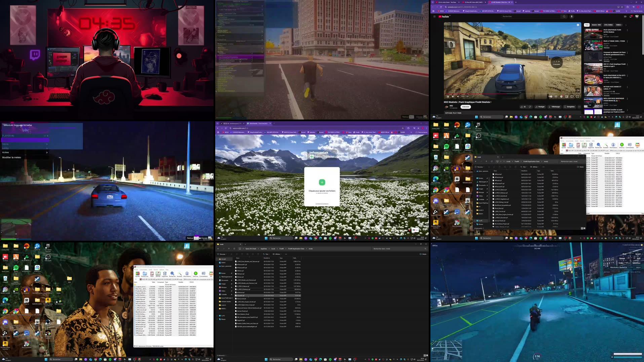The height and width of the screenshot is (362, 644).
Task: Open 'PACK A THEME: NOEL | FIVEM' thumbnail
Action: point(593,45)
